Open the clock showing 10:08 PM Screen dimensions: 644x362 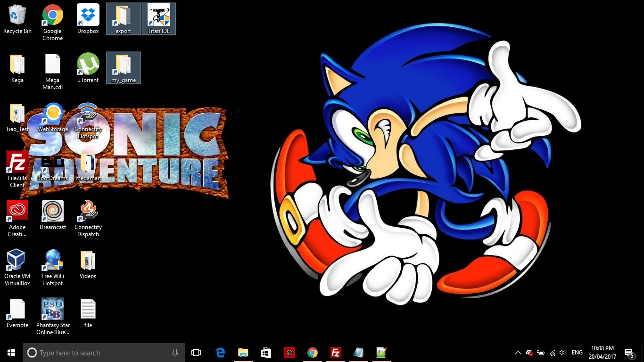tap(603, 353)
